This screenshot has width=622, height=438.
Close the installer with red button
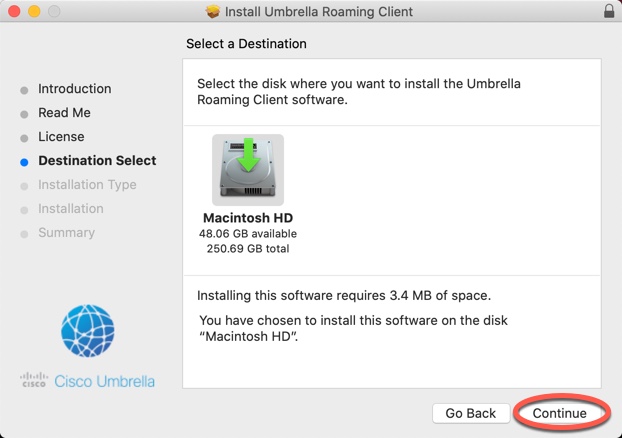tap(14, 11)
